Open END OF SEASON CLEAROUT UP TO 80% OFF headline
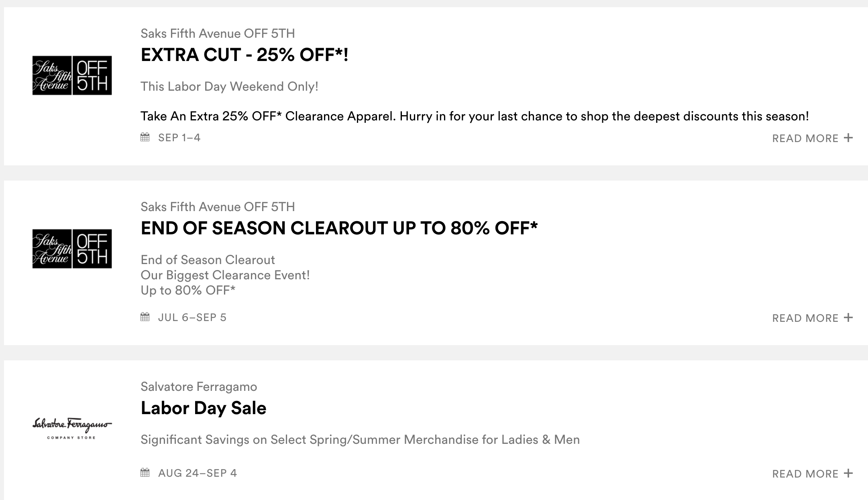Viewport: 868px width, 500px height. pyautogui.click(x=339, y=228)
